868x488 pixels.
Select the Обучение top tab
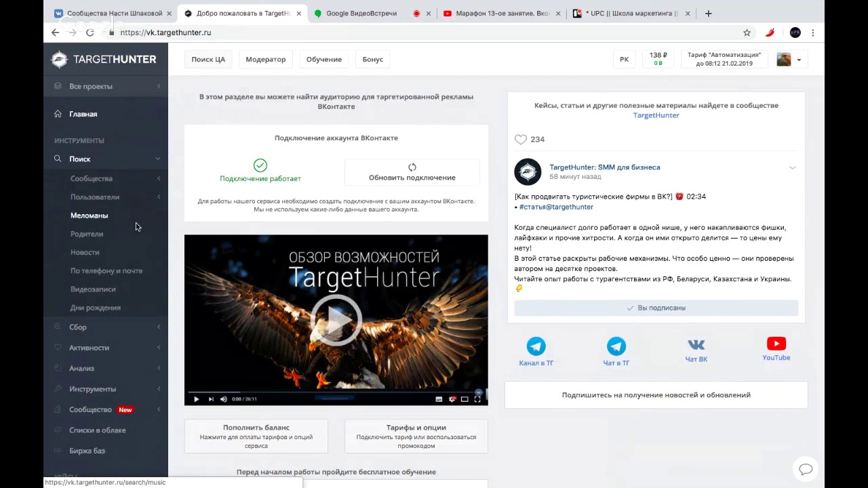(x=323, y=59)
